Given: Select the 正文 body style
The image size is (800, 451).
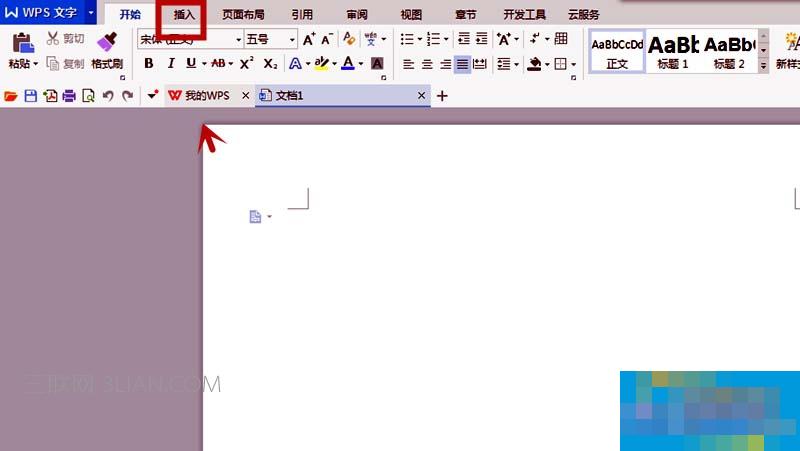Looking at the screenshot, I should click(617, 52).
